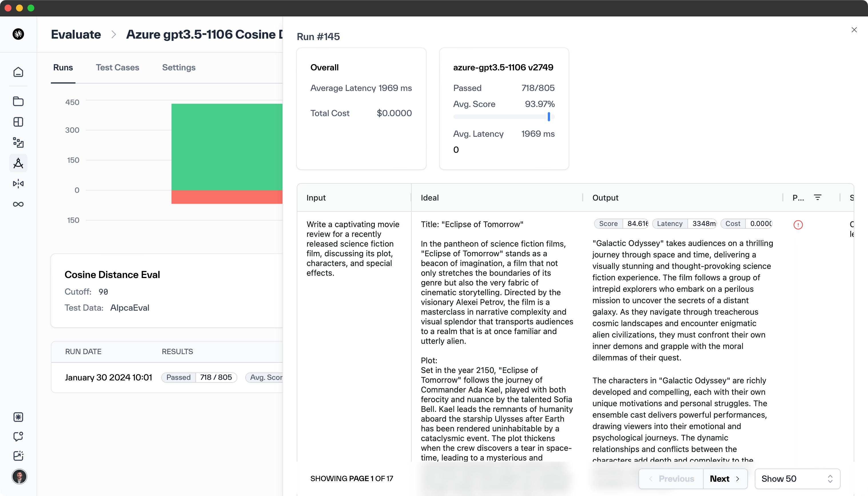This screenshot has height=496, width=868.
Task: Click the breadcrumb chevron after Evaluate
Action: pos(114,34)
